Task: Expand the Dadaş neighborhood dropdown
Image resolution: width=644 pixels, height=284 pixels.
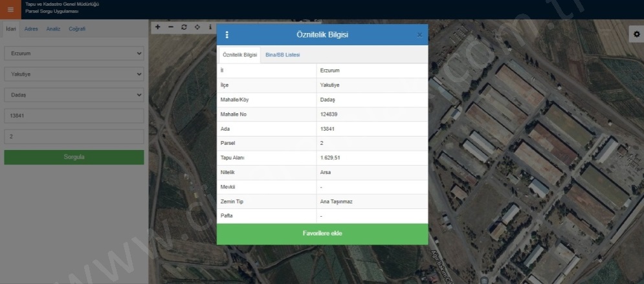Action: [74, 95]
